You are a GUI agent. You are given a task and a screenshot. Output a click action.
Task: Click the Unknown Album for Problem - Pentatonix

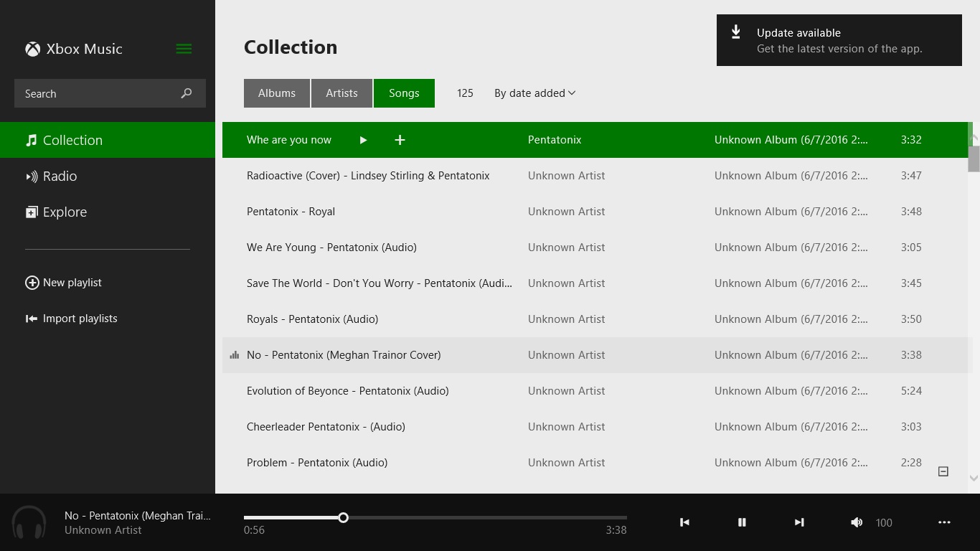coord(791,463)
